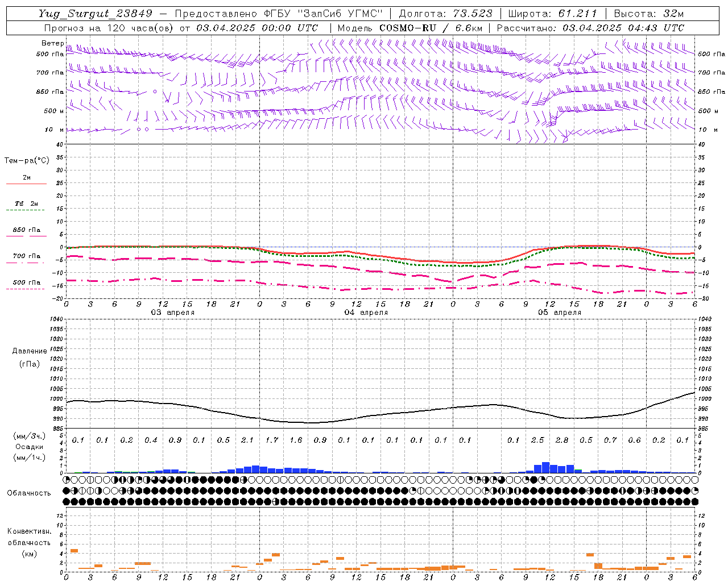Click the '10 м' wind level label at left
The image size is (728, 582).
click(x=55, y=130)
